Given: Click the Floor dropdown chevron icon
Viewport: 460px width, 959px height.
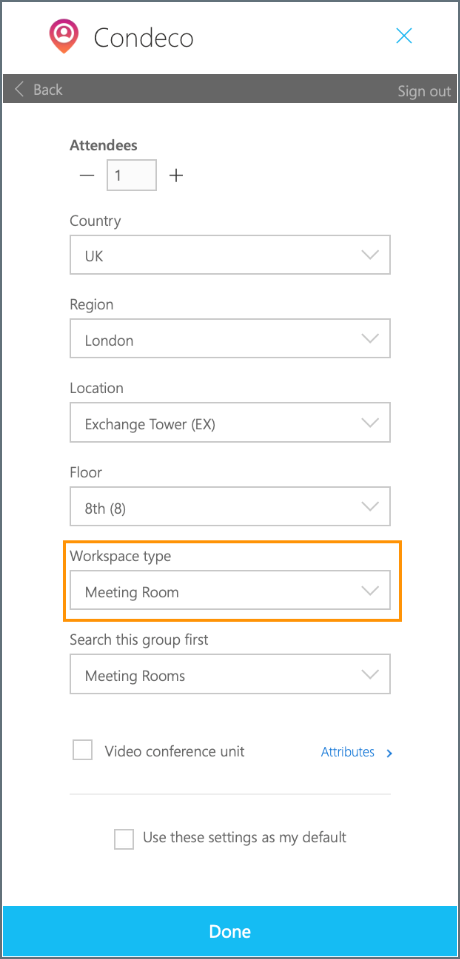Looking at the screenshot, I should [x=370, y=506].
